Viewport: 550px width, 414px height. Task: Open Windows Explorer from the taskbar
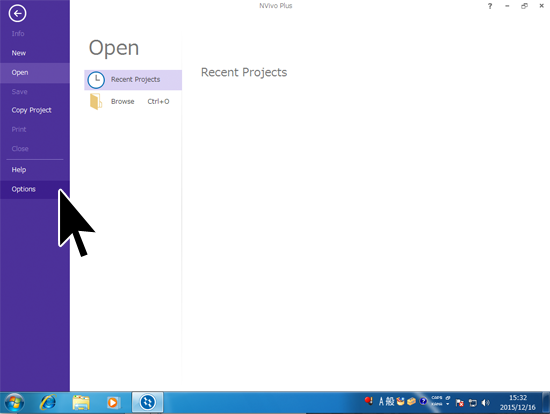coord(81,402)
